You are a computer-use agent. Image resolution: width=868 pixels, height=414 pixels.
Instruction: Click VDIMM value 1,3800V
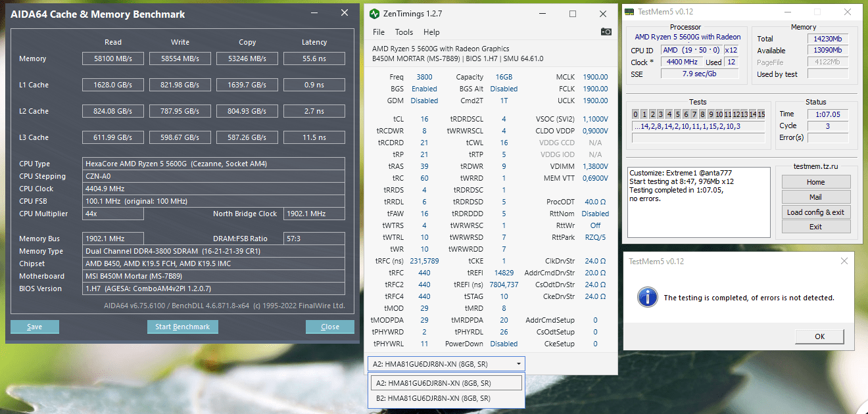pos(594,166)
